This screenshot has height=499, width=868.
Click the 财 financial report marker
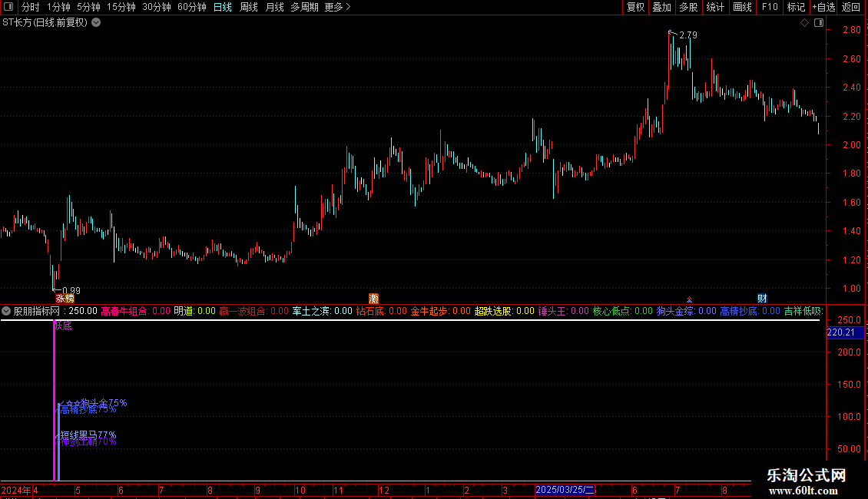pyautogui.click(x=762, y=299)
